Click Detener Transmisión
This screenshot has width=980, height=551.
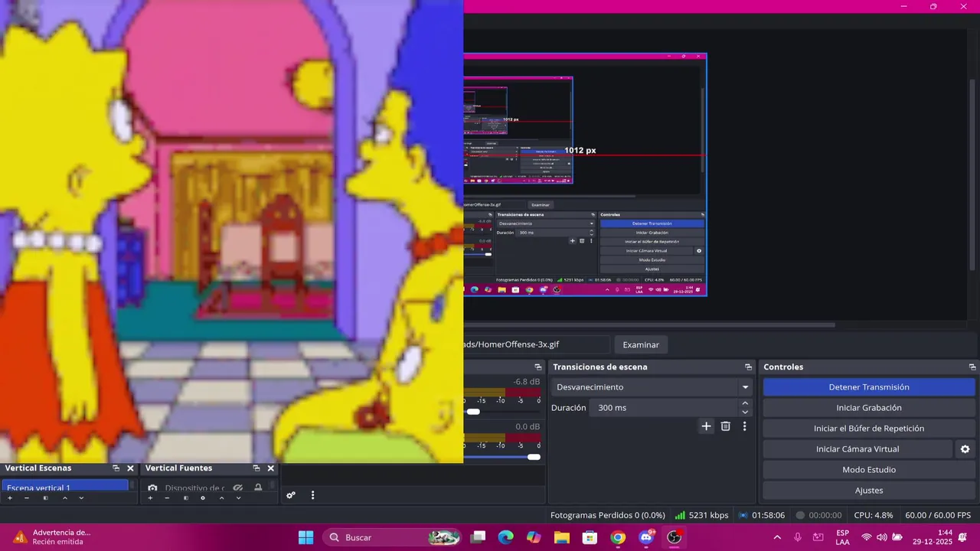click(869, 387)
